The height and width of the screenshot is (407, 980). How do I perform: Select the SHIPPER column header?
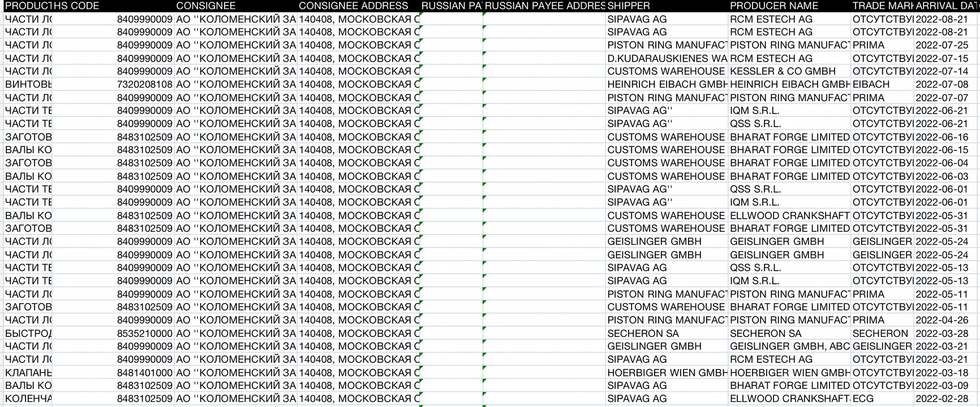pyautogui.click(x=667, y=6)
